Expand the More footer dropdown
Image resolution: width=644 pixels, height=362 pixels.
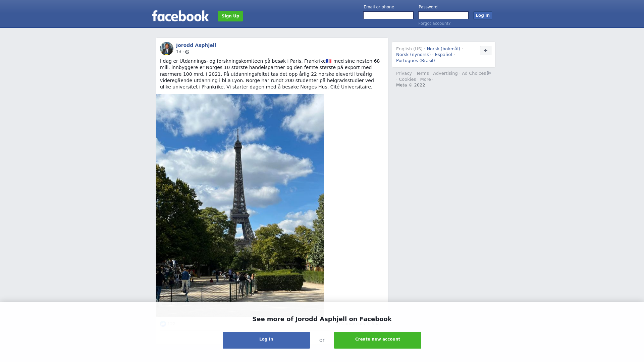(x=427, y=79)
